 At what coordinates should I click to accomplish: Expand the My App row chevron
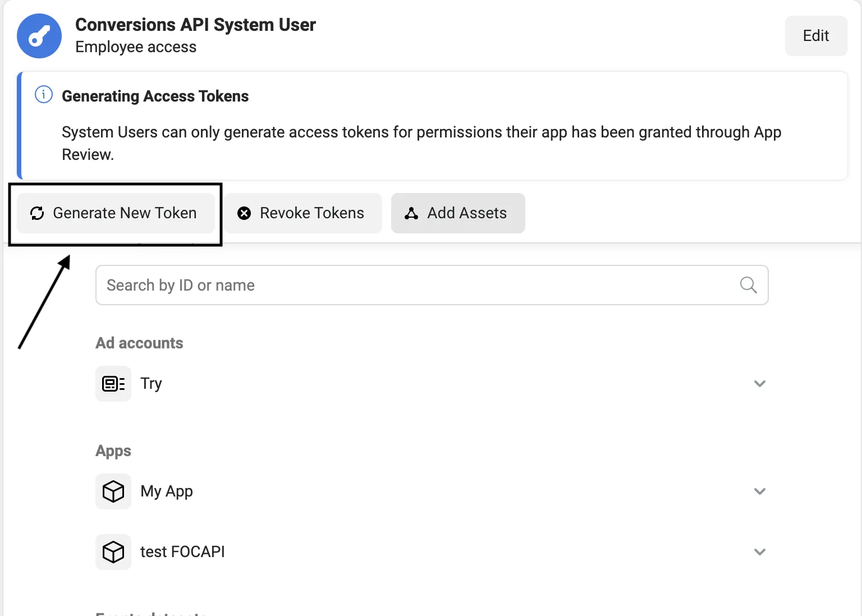760,491
